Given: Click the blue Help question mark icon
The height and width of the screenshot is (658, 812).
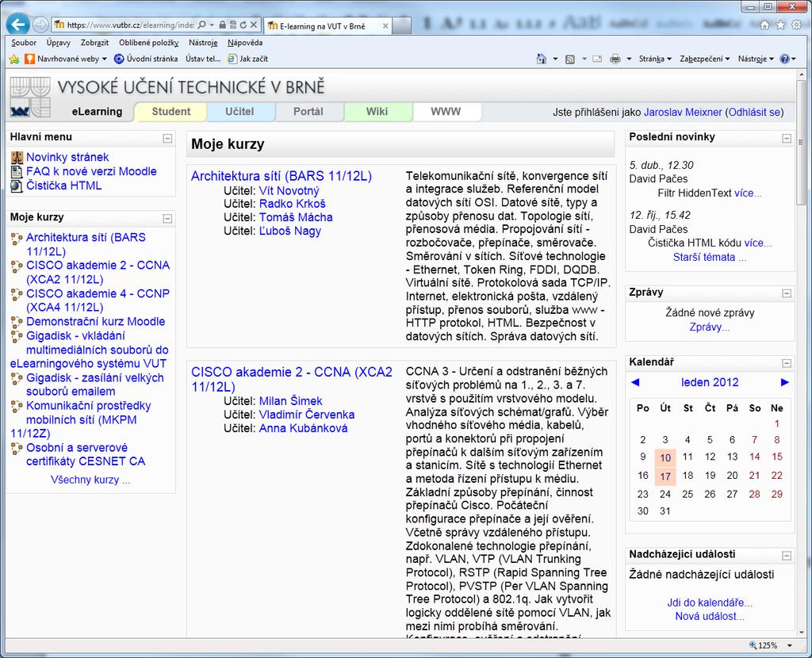Looking at the screenshot, I should pyautogui.click(x=784, y=59).
